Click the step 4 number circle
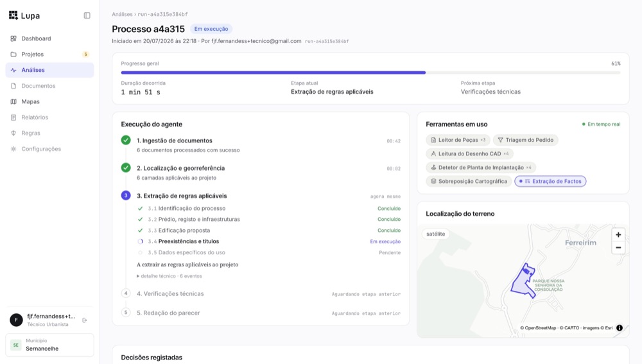 coord(126,293)
